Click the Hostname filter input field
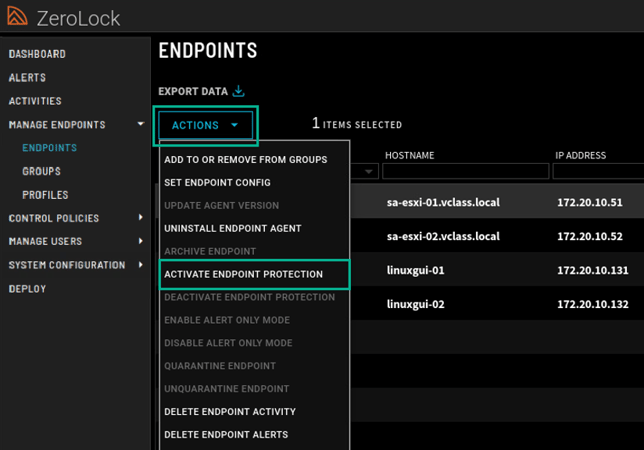 click(x=463, y=172)
